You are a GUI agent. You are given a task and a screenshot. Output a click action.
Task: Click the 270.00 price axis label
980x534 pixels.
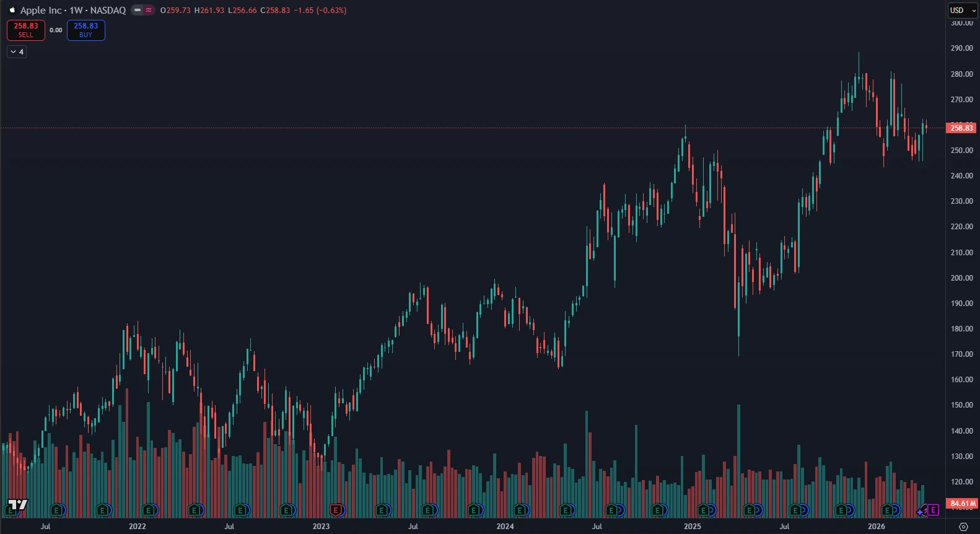[x=962, y=100]
